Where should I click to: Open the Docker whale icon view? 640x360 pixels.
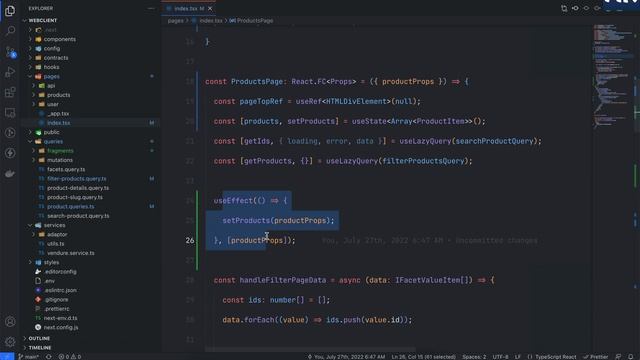(10, 173)
